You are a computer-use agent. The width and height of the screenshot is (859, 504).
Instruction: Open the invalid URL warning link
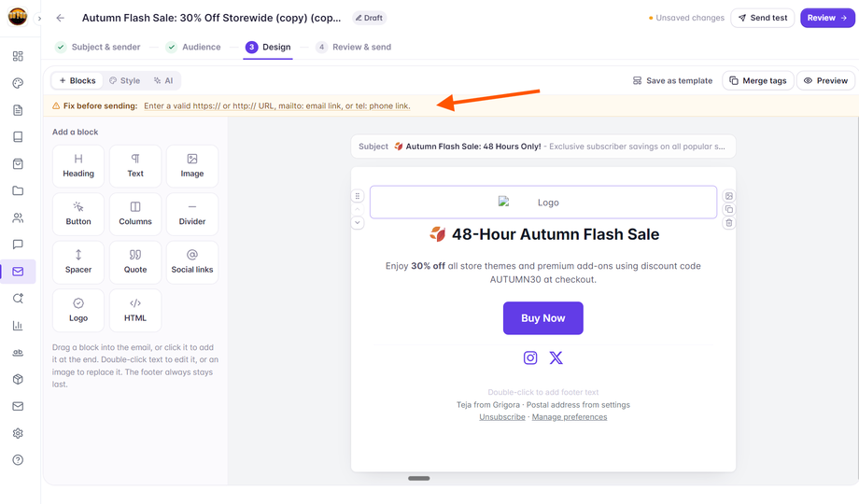[277, 105]
